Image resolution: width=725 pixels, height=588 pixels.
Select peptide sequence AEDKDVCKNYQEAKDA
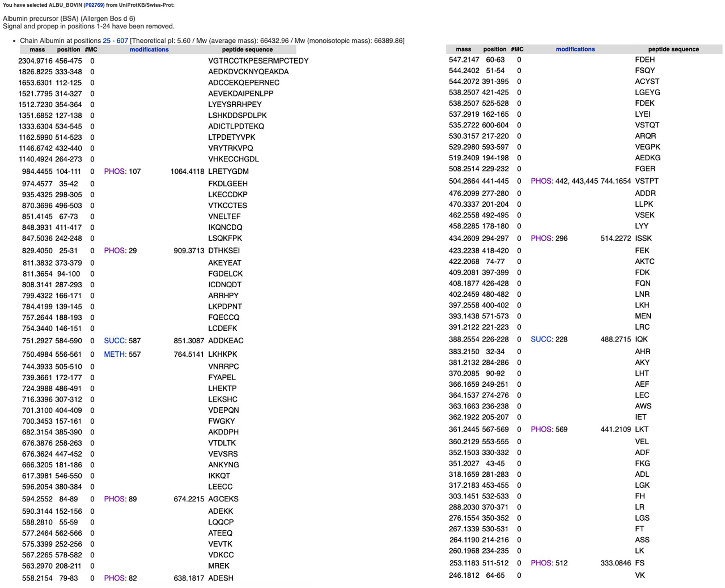pyautogui.click(x=249, y=72)
